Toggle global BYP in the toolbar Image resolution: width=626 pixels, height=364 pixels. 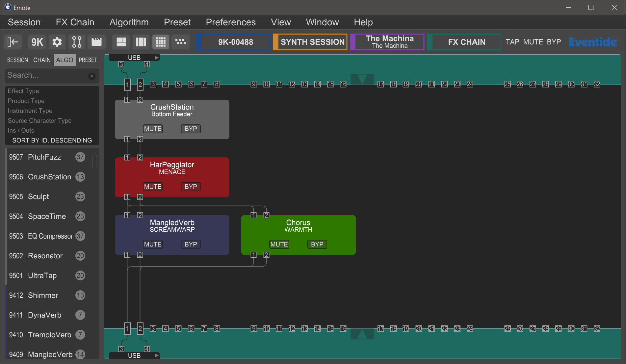click(x=554, y=42)
